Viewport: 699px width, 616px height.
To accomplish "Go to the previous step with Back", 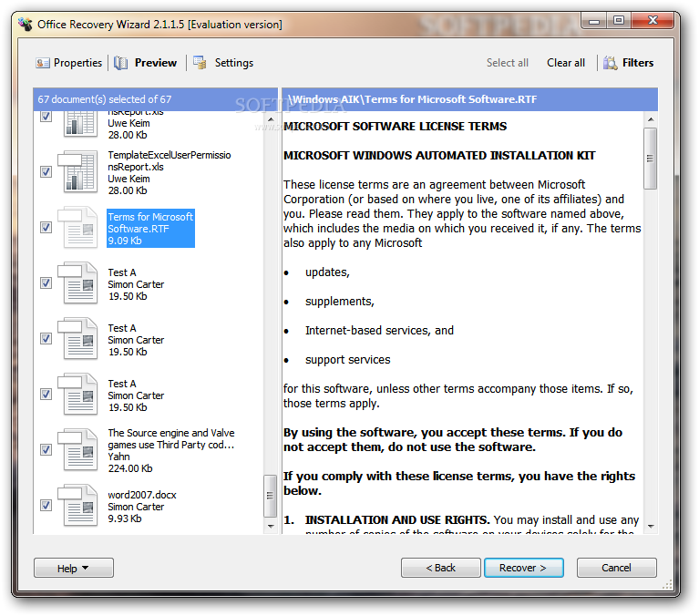I will 440,568.
